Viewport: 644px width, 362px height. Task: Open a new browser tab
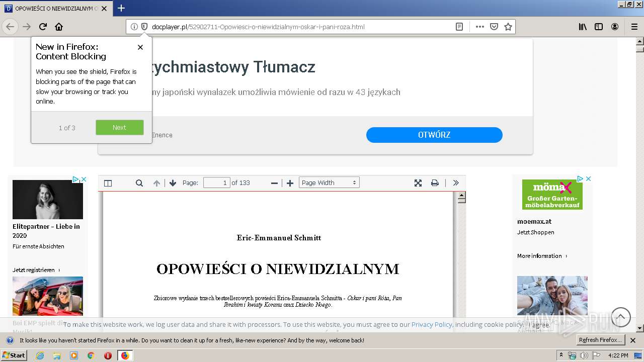click(x=121, y=8)
